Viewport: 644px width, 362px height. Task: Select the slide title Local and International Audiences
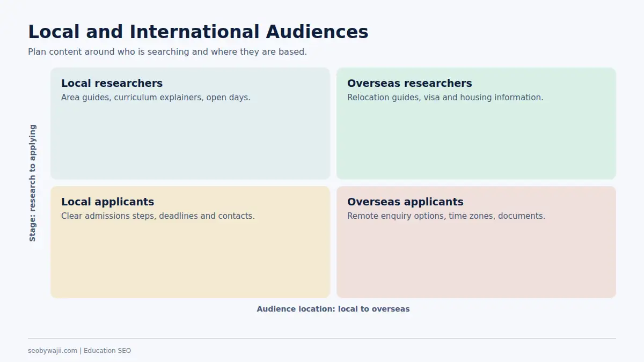(198, 32)
